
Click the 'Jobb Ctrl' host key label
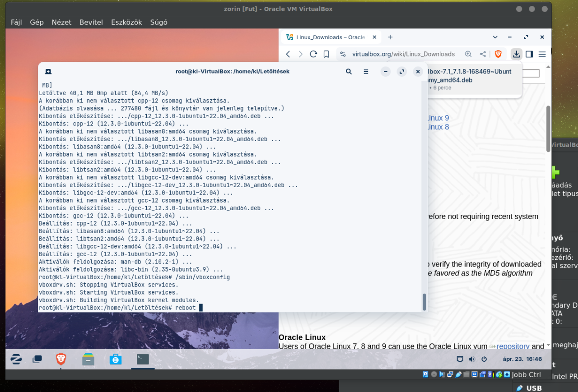[x=526, y=374]
